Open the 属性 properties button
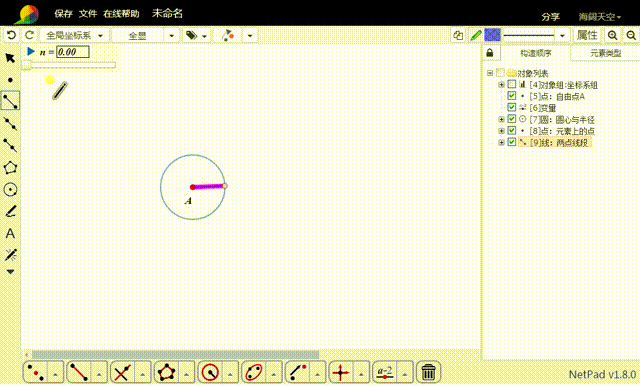Image resolution: width=640 pixels, height=386 pixels. pos(587,35)
